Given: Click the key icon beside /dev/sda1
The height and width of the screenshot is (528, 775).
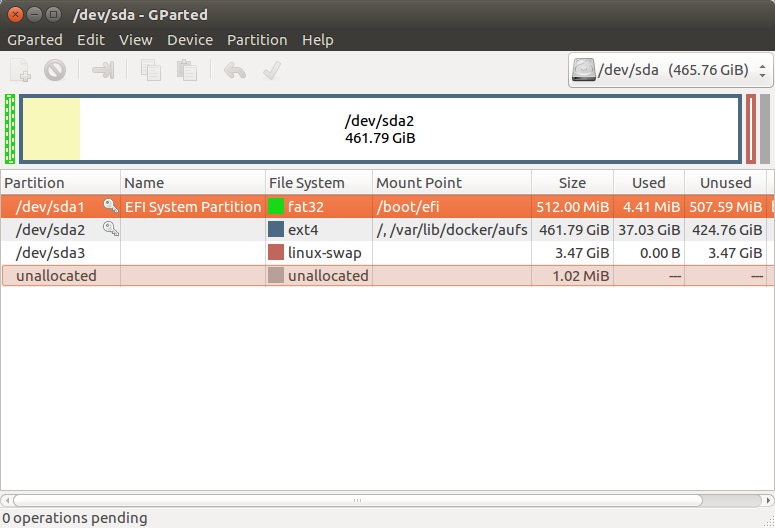Looking at the screenshot, I should tap(110, 206).
